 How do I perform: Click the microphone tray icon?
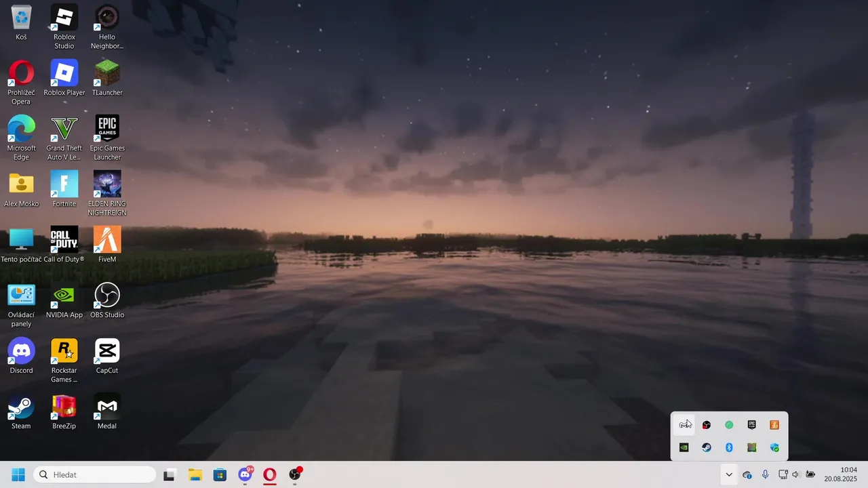765,474
